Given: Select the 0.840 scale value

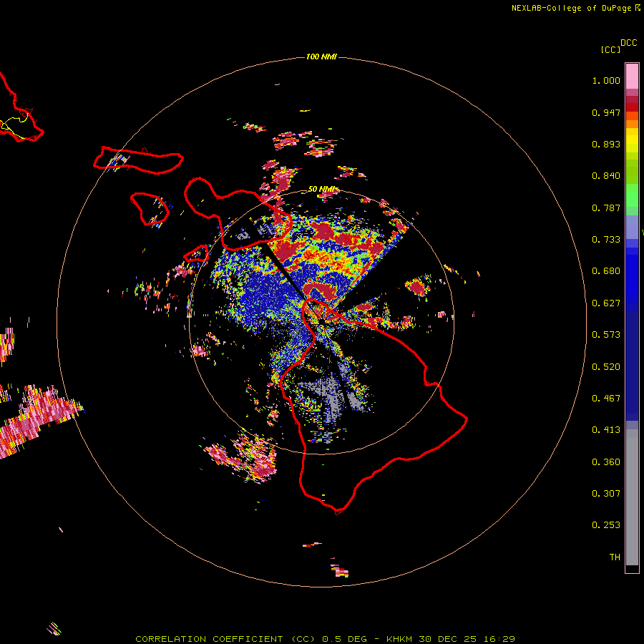Looking at the screenshot, I should tap(606, 176).
